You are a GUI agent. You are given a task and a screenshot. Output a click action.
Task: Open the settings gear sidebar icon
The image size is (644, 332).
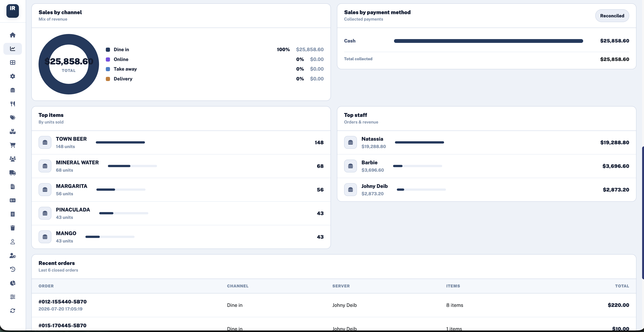pyautogui.click(x=12, y=76)
